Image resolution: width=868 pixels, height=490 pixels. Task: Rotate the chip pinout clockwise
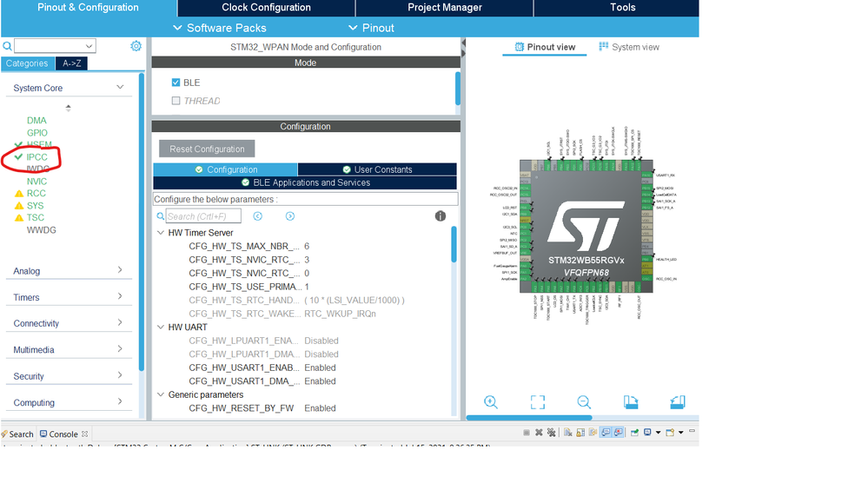tap(631, 402)
